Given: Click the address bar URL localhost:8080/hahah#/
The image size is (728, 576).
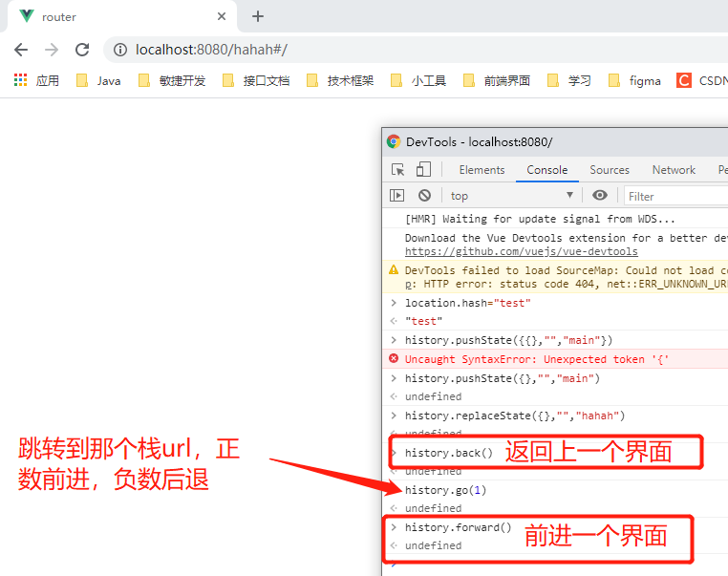Looking at the screenshot, I should pyautogui.click(x=211, y=50).
